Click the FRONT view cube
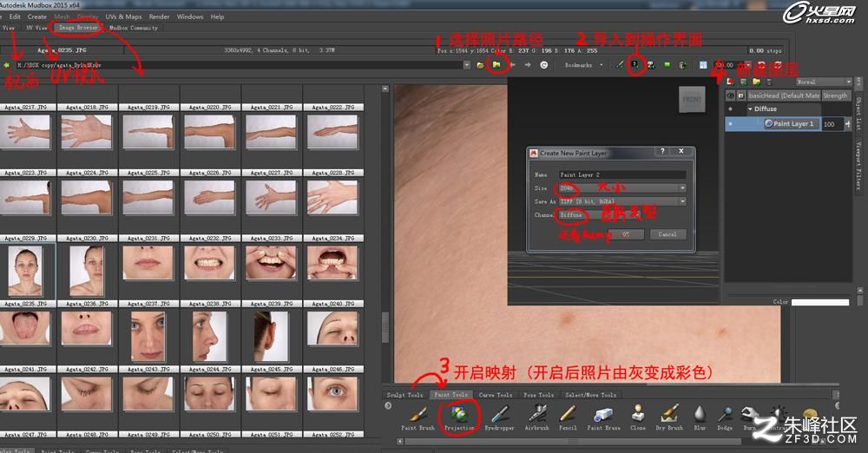This screenshot has width=868, height=453. click(692, 100)
